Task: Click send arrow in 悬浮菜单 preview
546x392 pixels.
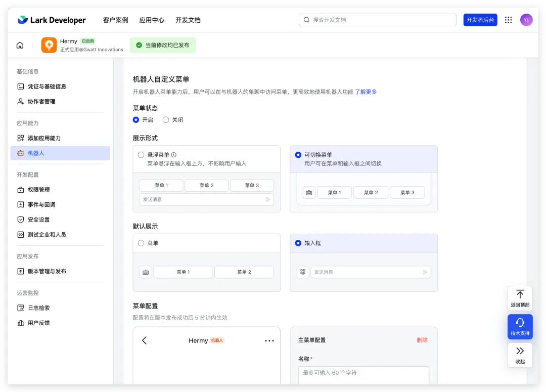Action: pos(268,199)
